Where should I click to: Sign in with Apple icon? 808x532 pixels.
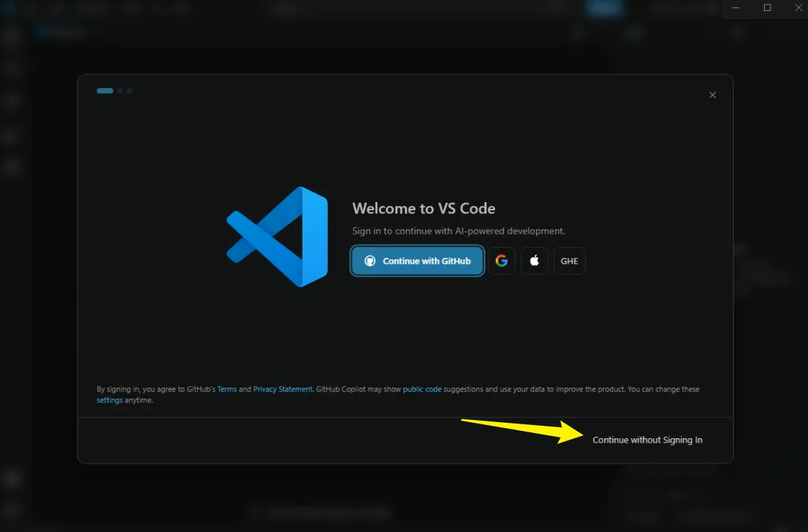pyautogui.click(x=535, y=261)
